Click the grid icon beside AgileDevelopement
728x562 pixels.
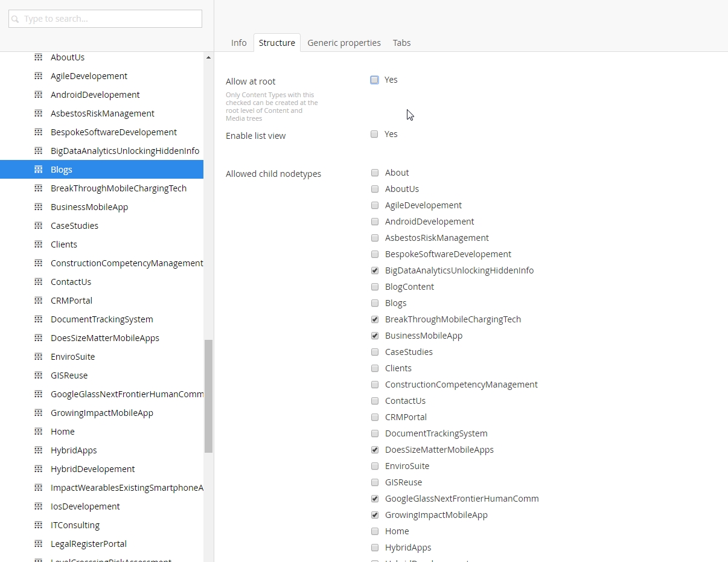tap(38, 76)
